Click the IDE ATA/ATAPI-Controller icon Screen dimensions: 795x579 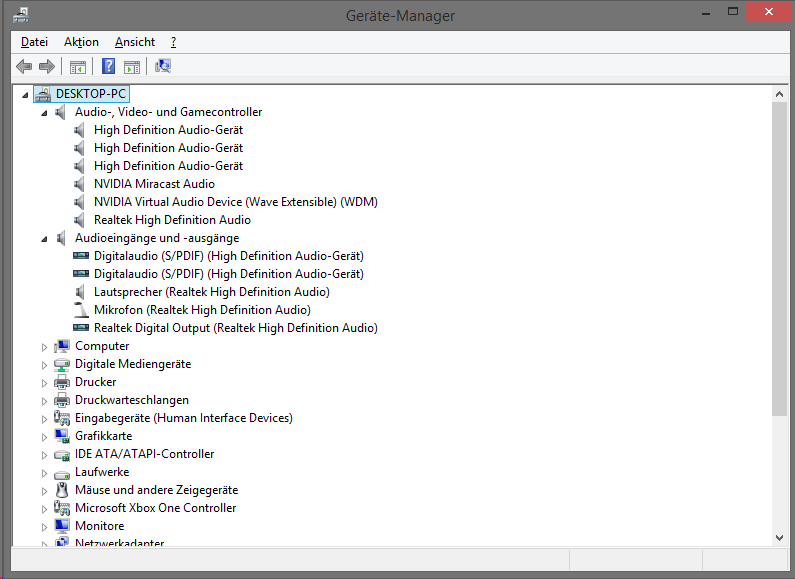[x=62, y=454]
